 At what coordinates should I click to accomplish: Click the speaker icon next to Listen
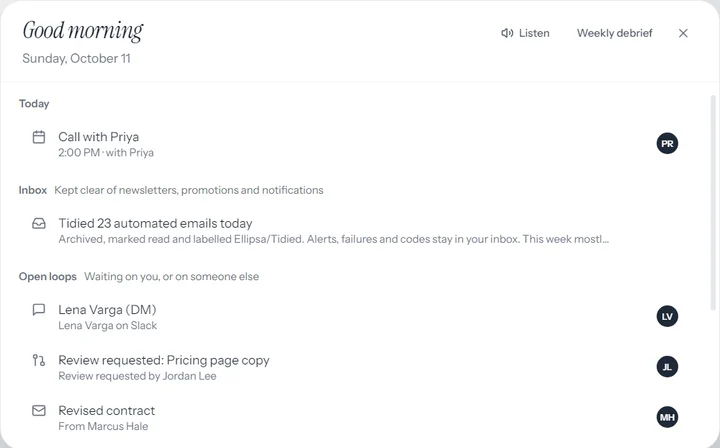(x=507, y=33)
